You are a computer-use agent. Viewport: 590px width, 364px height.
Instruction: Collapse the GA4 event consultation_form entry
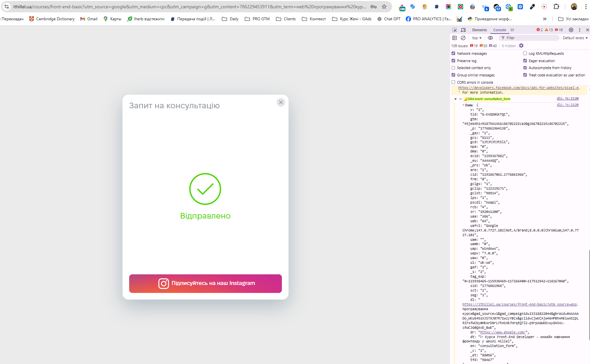point(456,99)
